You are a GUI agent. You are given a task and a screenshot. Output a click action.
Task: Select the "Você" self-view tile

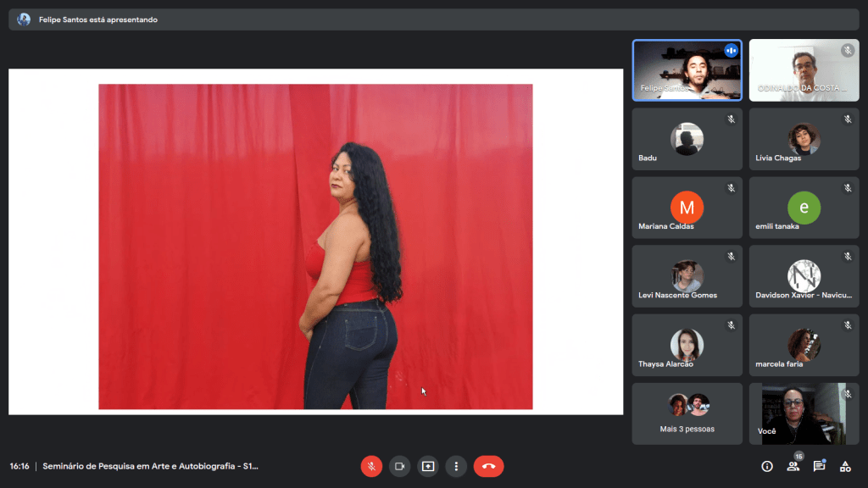[804, 413]
